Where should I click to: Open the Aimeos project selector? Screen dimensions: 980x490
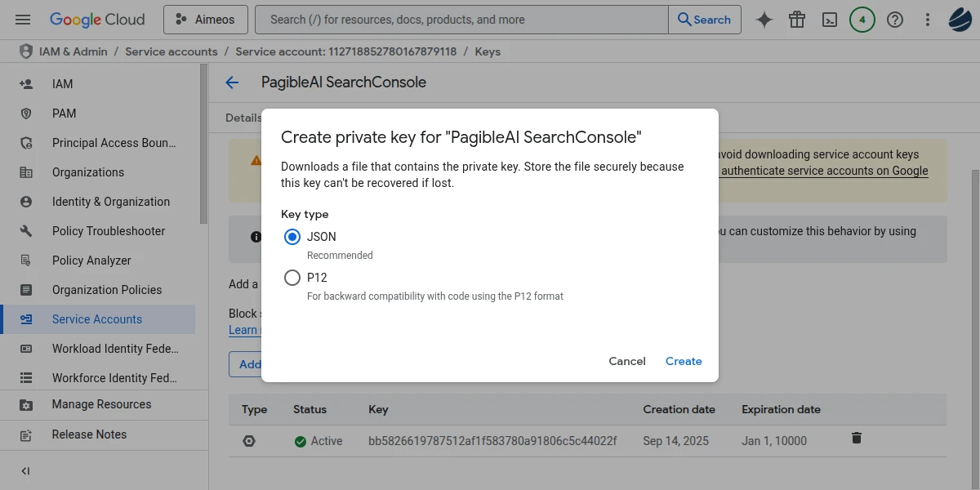[205, 20]
